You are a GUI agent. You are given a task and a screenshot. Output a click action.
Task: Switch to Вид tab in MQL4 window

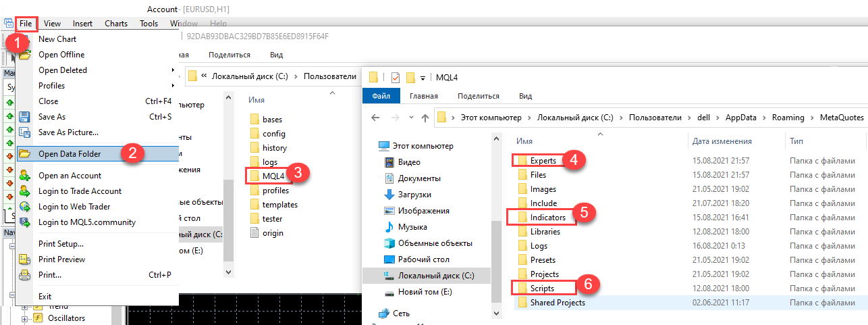click(526, 96)
